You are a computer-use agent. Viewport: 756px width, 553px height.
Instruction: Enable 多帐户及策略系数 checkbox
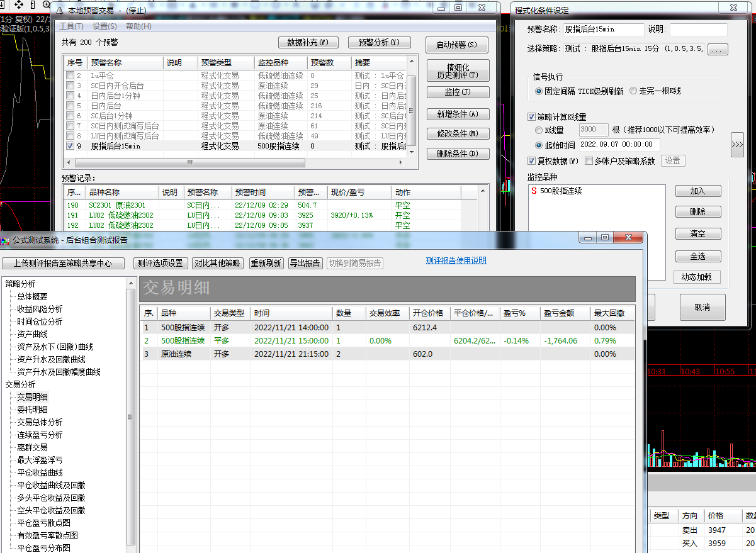point(589,161)
